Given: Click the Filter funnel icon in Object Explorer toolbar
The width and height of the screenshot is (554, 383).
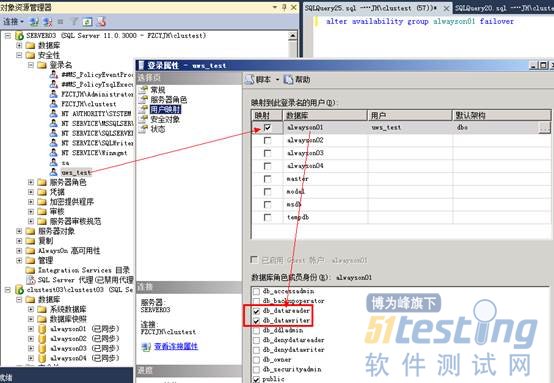Looking at the screenshot, I should coord(74,22).
